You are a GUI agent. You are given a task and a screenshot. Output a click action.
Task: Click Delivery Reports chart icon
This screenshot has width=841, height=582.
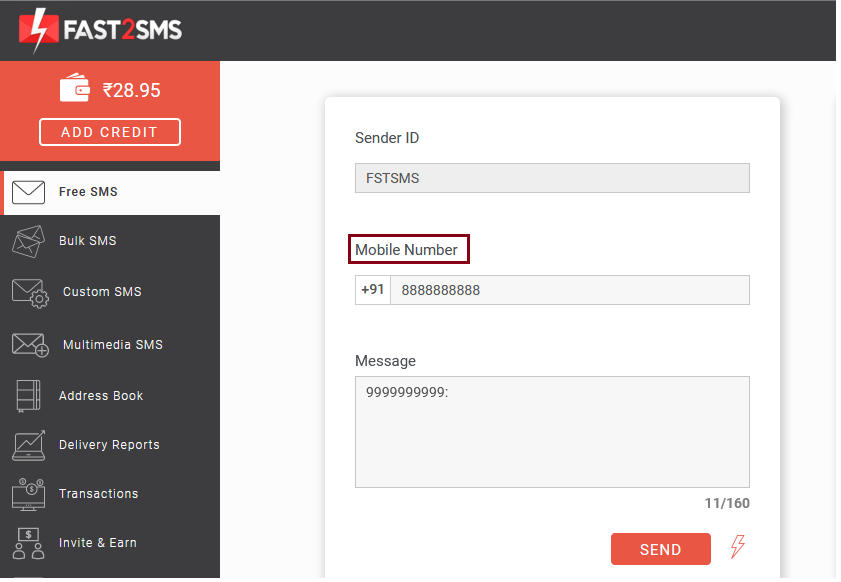(x=28, y=447)
